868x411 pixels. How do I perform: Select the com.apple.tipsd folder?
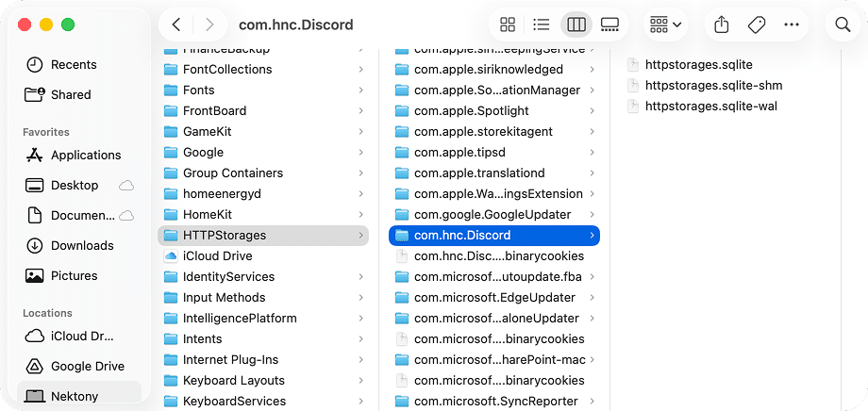[494, 152]
